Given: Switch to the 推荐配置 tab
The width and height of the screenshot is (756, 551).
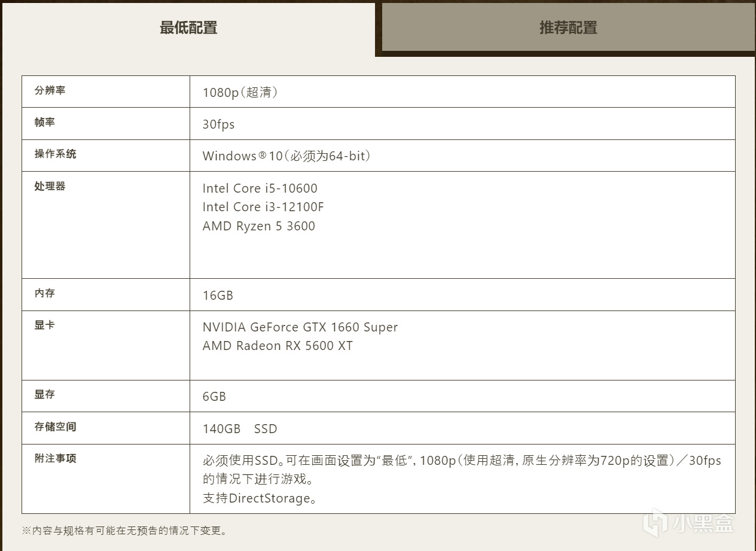Looking at the screenshot, I should point(568,28).
